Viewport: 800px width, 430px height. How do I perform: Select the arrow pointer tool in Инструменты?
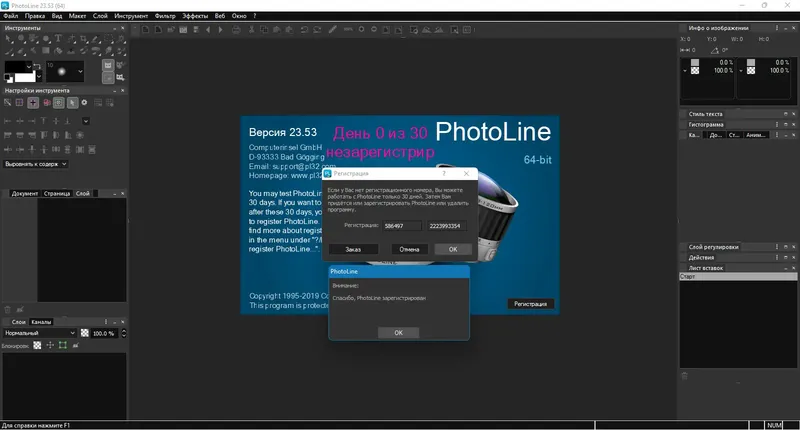point(8,39)
